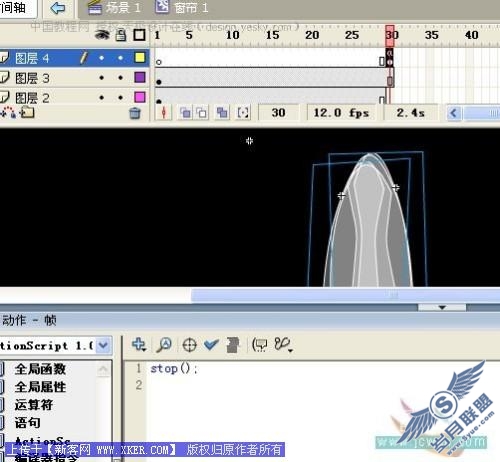Toggle the onion skin outlines button
The image size is (500, 462).
pos(202,113)
